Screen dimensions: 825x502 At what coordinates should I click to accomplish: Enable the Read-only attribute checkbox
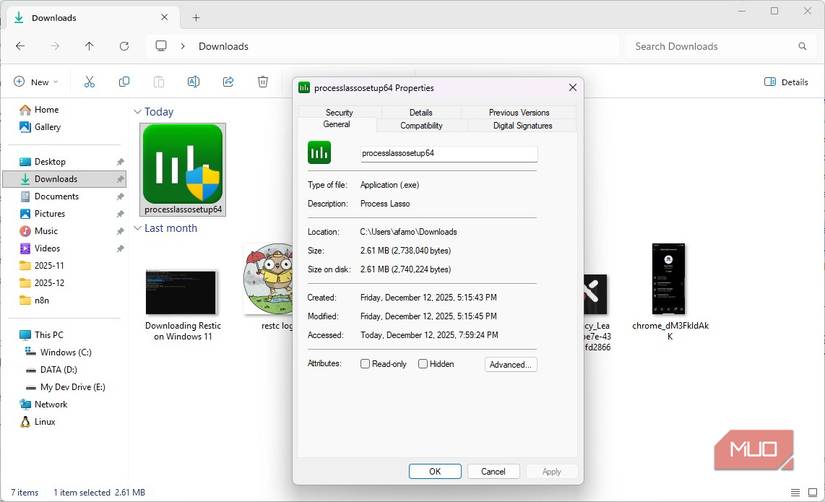click(x=365, y=364)
